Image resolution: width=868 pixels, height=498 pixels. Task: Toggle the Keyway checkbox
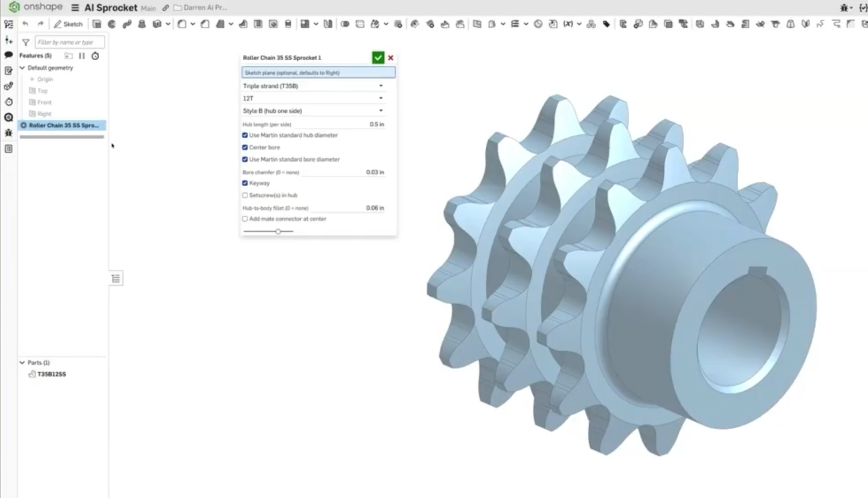(245, 183)
